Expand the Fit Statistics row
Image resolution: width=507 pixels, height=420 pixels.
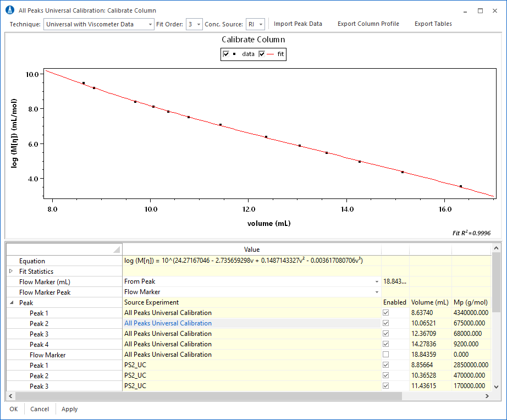pos(11,272)
